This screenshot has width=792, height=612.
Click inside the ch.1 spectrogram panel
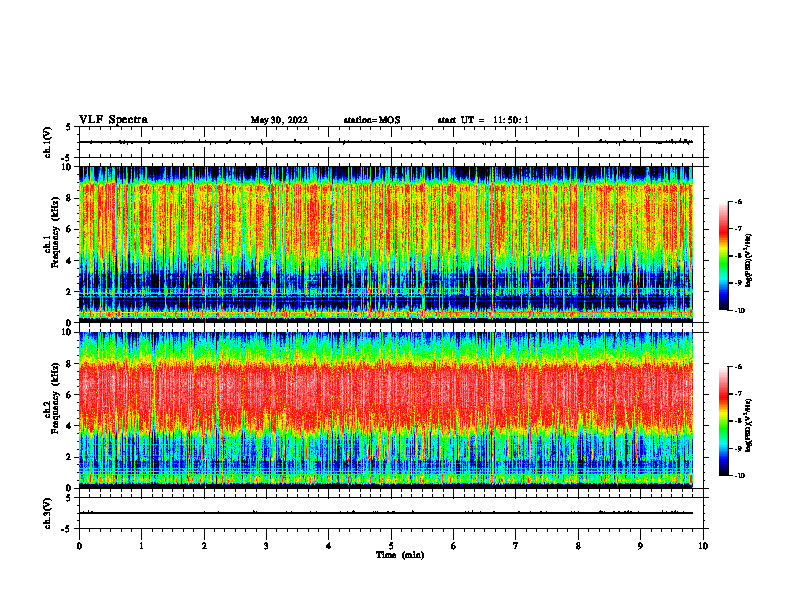coord(386,244)
